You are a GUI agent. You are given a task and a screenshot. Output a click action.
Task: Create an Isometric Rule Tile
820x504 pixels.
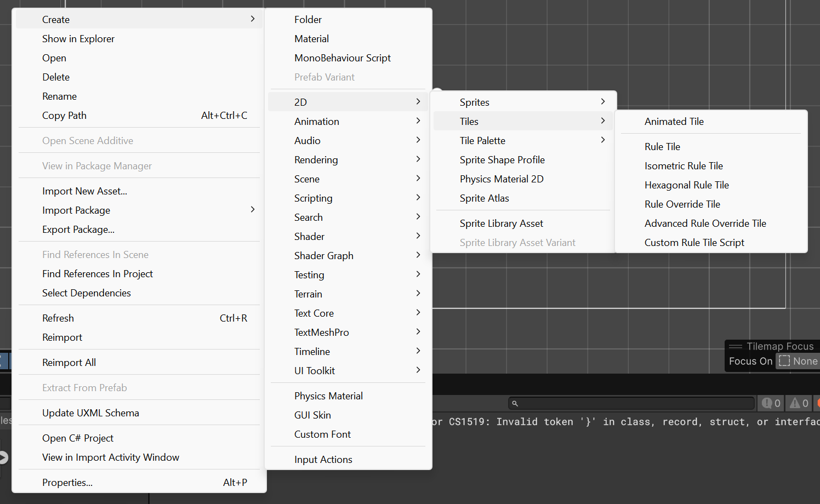[684, 166]
